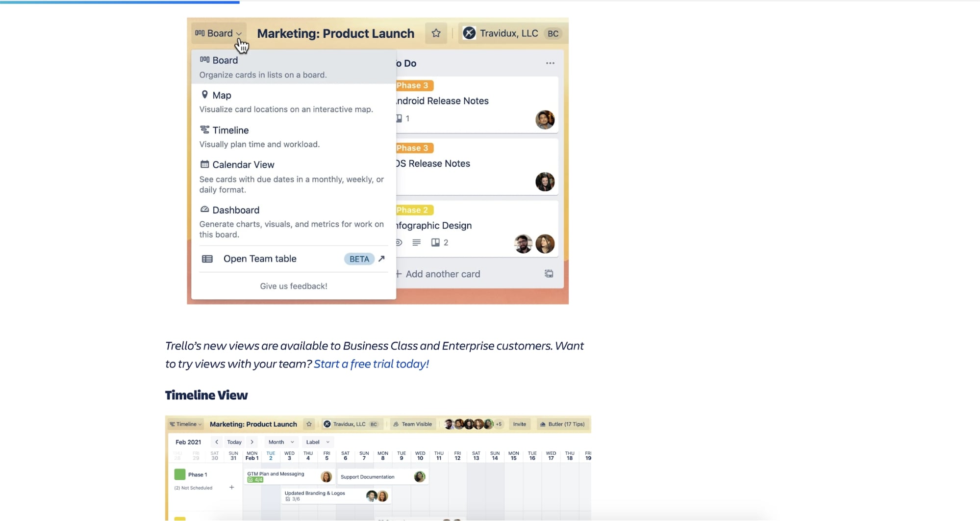Select the Map view menu option
The image size is (980, 521).
coord(293,102)
